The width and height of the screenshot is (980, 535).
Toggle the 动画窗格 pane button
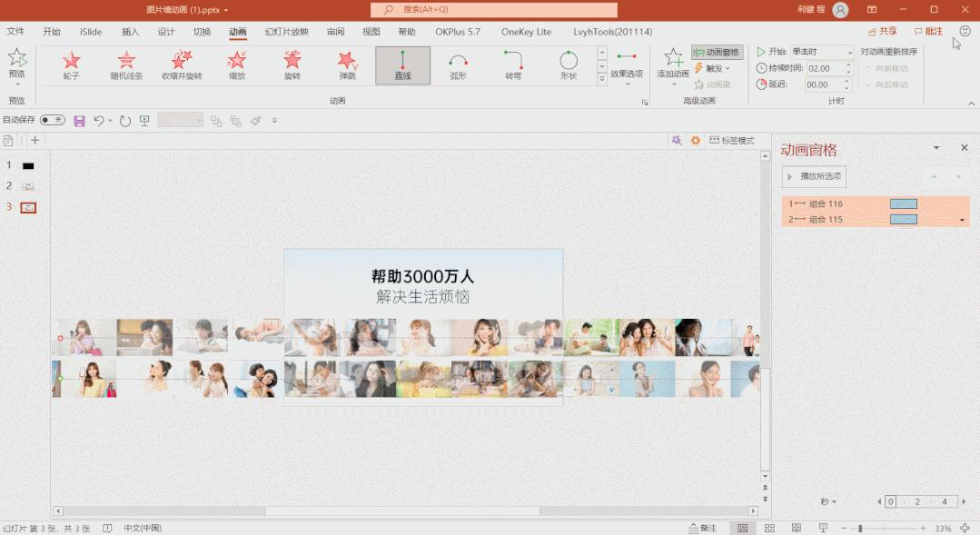[x=718, y=53]
